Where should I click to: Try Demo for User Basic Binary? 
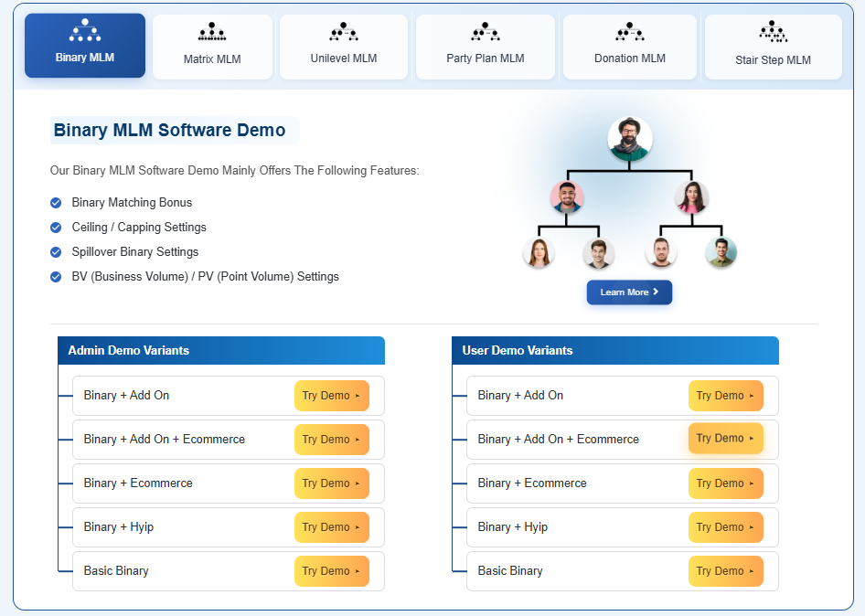point(725,571)
